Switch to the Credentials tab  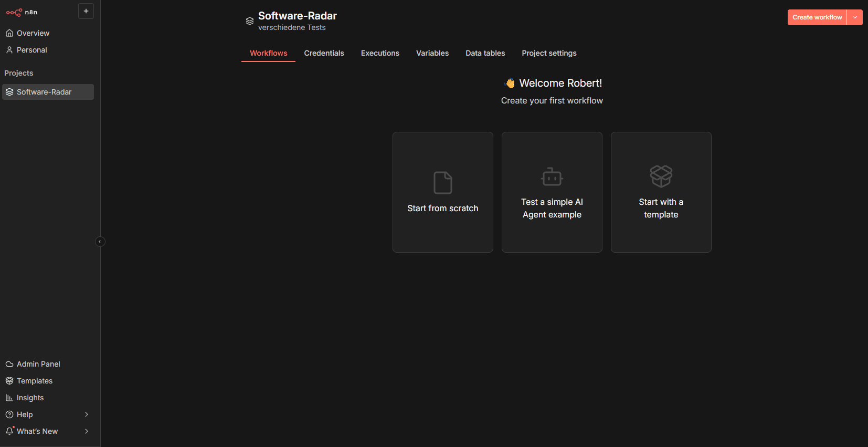pyautogui.click(x=324, y=53)
